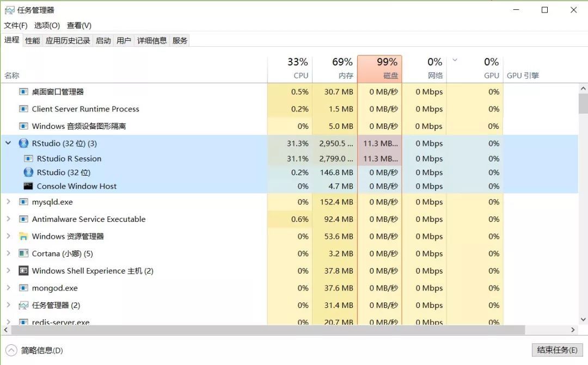Viewport: 588px width, 365px height.
Task: Click the Cortana (小娜) icon
Action: (x=23, y=253)
